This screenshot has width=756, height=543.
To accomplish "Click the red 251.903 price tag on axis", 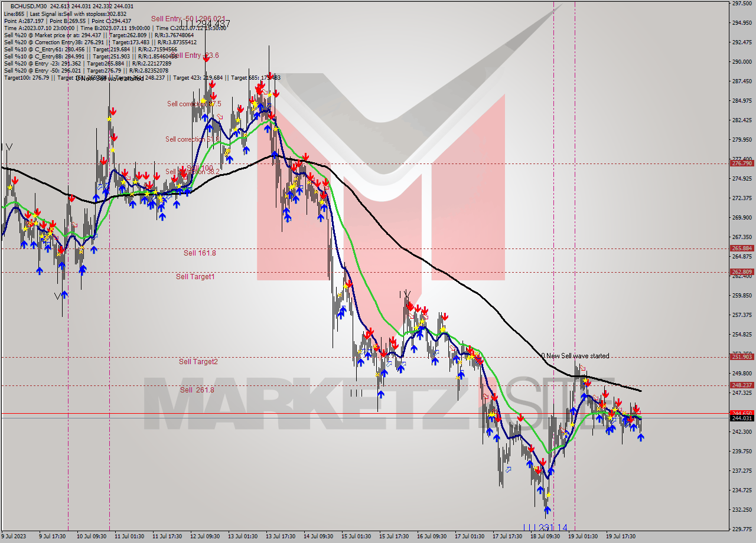I will pos(742,357).
